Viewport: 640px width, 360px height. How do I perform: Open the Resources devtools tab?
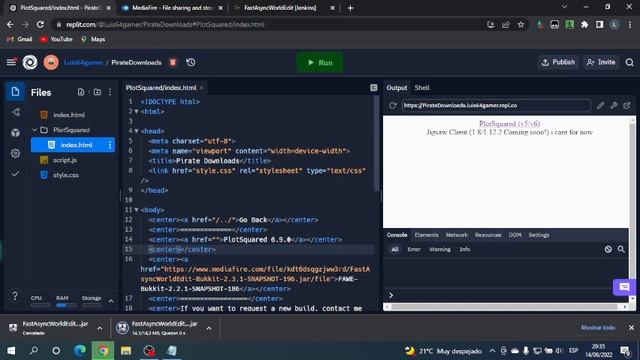click(488, 235)
